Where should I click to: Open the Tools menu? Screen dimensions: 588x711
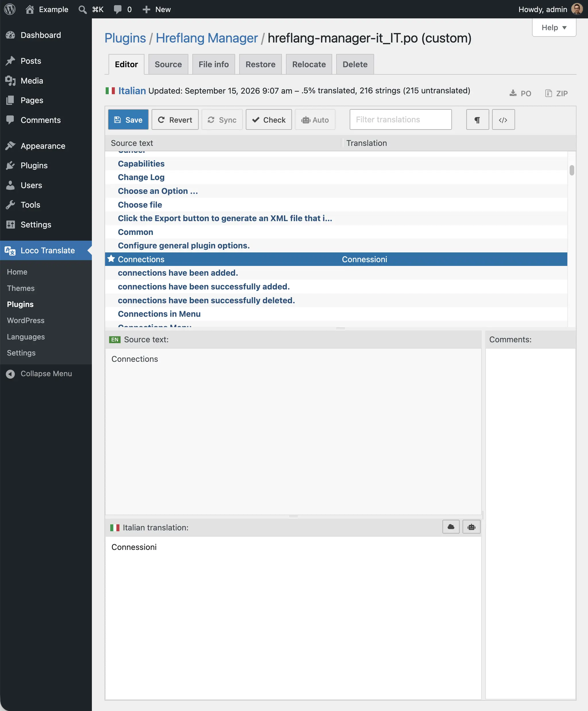click(x=46, y=205)
